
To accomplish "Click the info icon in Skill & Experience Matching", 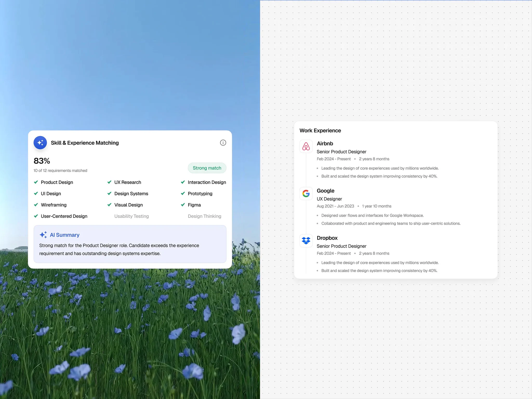I will (223, 143).
